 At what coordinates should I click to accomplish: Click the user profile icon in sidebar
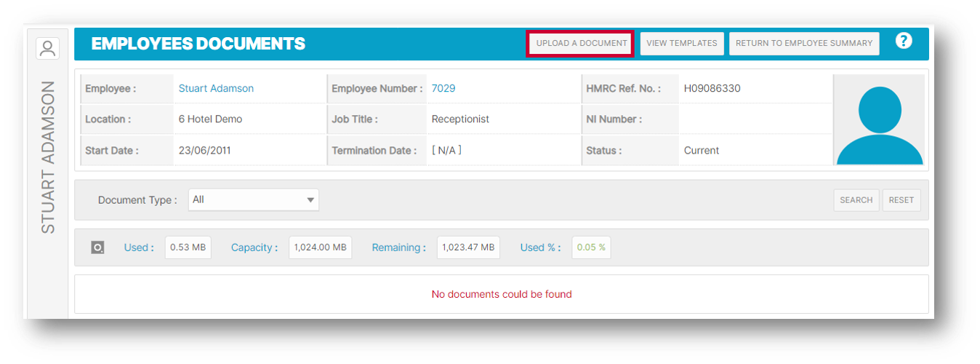[x=48, y=49]
